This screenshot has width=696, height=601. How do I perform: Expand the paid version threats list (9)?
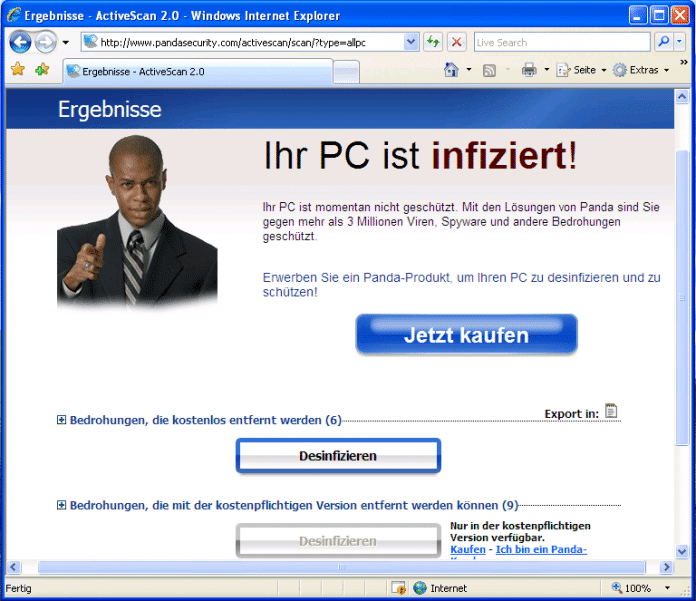point(62,505)
